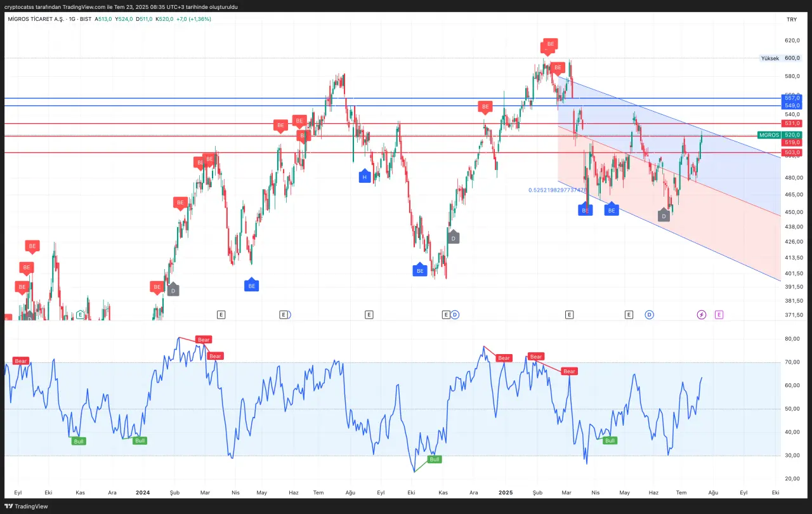Select the blue 557,0 price level label
This screenshot has height=514, width=812.
pos(792,98)
